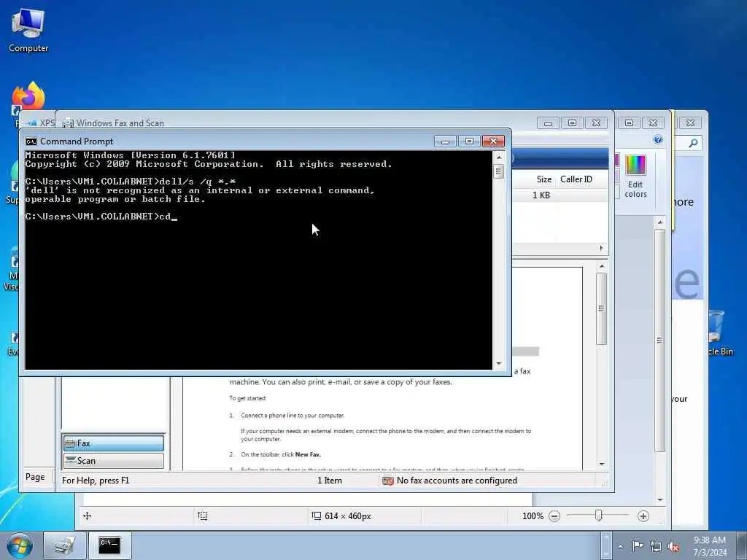
Task: Click the Command Prompt taskbar button
Action: 109,545
